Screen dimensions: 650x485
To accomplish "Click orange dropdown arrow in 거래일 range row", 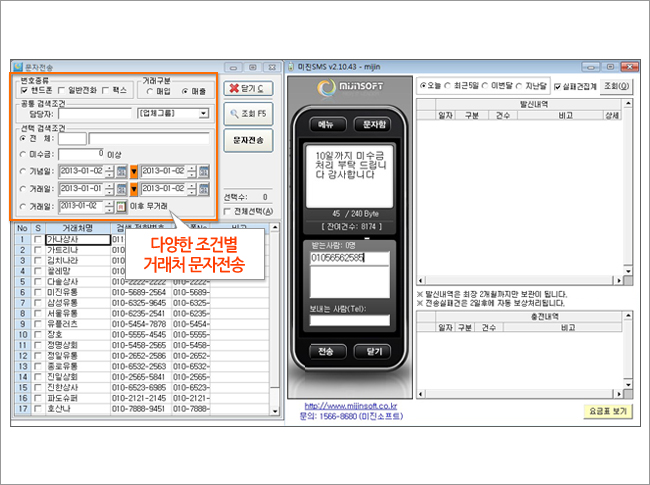I will 135,188.
